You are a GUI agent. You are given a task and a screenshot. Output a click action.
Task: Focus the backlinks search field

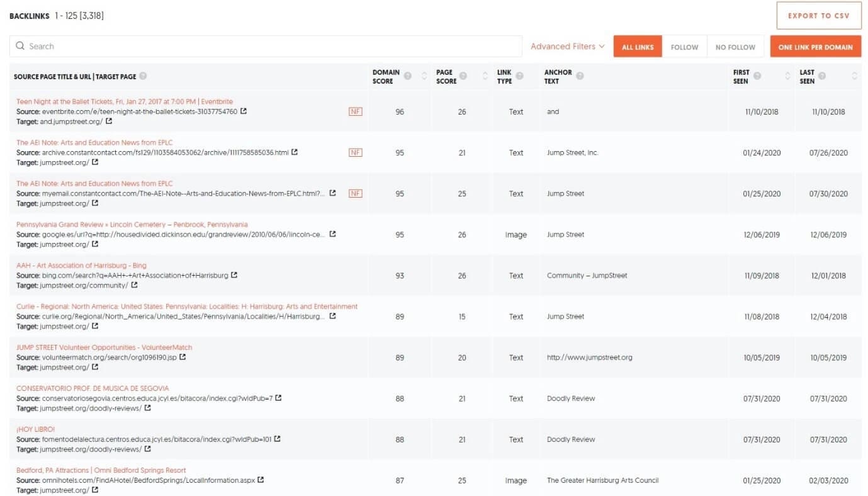(x=266, y=47)
